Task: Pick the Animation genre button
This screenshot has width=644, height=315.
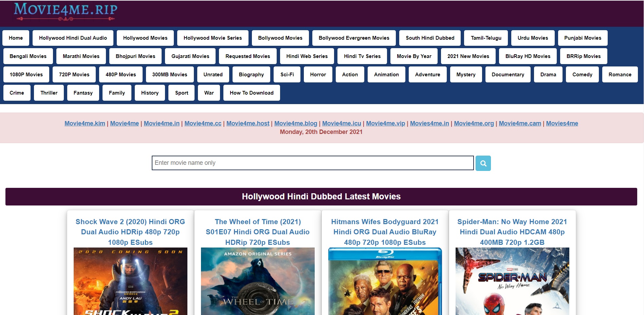Action: [x=386, y=75]
